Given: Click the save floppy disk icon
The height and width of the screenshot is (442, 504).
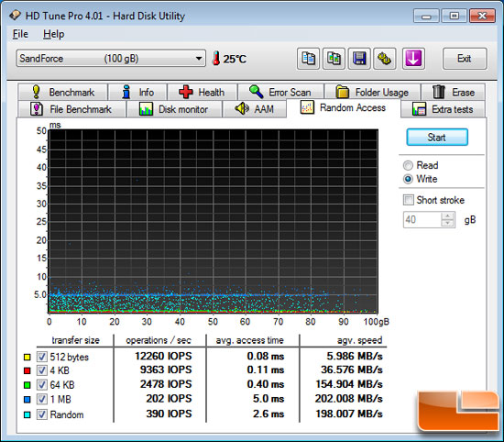Looking at the screenshot, I should pos(359,59).
